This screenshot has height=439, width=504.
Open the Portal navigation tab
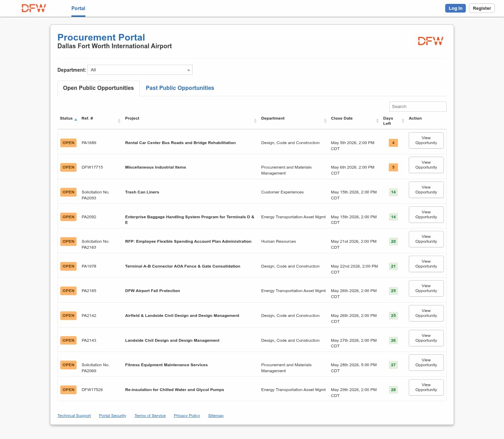point(78,8)
